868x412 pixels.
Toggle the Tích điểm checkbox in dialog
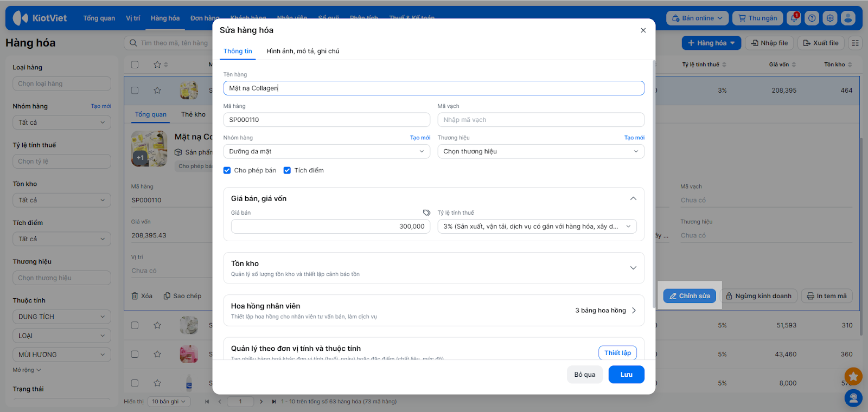pos(288,170)
